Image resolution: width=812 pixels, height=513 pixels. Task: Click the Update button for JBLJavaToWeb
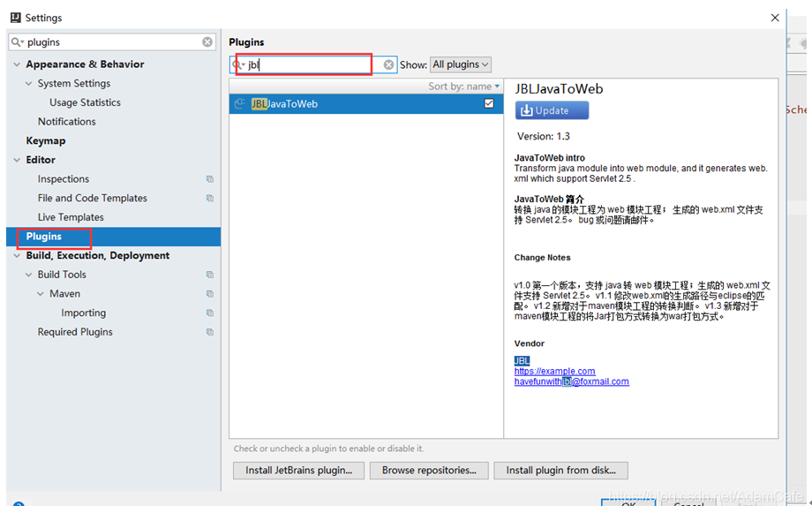(x=552, y=110)
